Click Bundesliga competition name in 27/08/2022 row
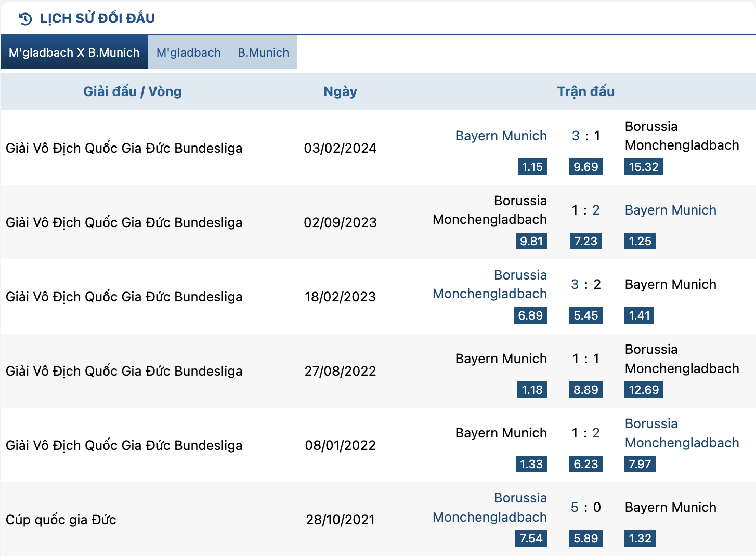Screen dimensions: 756x557 point(124,371)
